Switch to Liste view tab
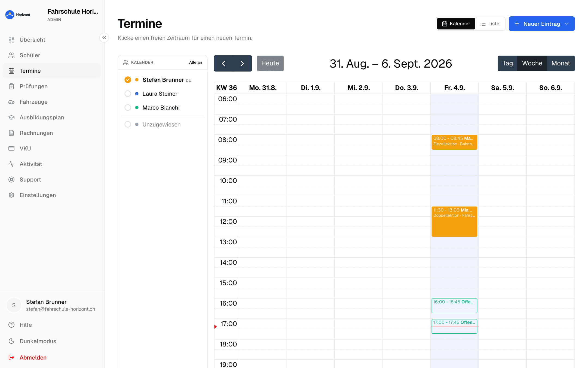Screen dimensions: 588x368 click(x=490, y=24)
